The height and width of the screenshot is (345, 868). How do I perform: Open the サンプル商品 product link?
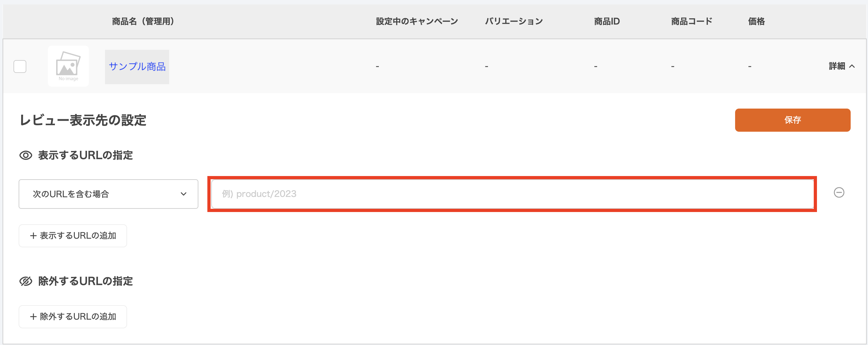click(x=137, y=67)
